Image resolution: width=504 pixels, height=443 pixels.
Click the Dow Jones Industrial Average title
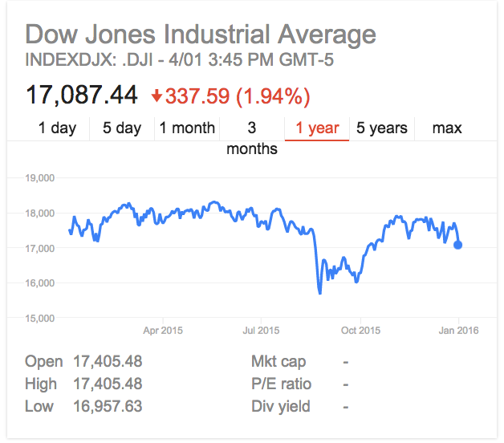tap(201, 34)
